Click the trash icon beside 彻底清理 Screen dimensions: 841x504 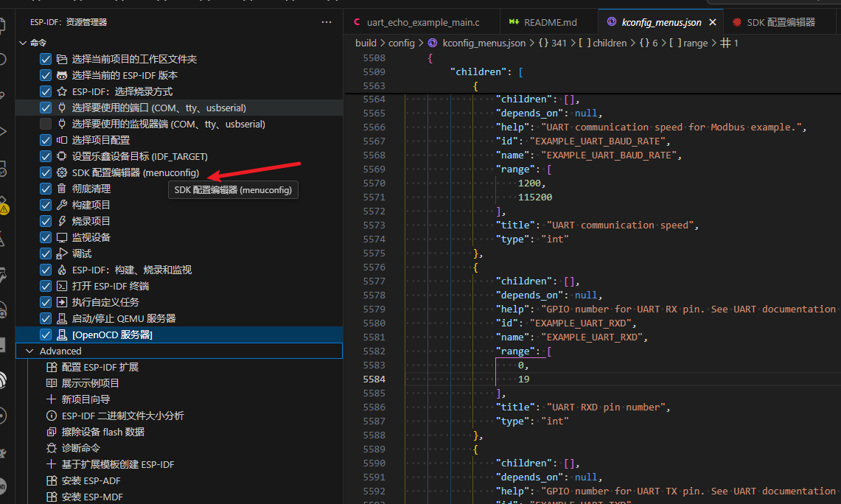62,189
